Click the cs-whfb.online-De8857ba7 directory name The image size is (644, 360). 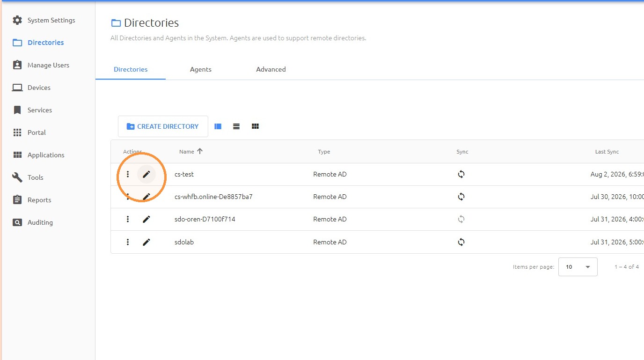point(213,197)
